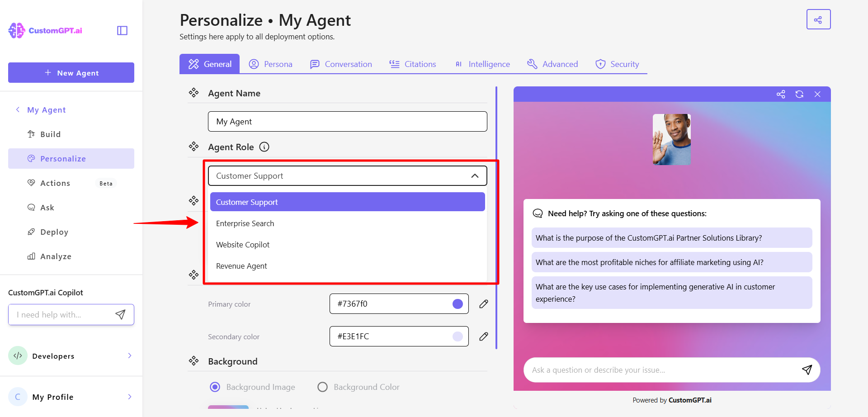
Task: Send the chat preview message
Action: (807, 370)
